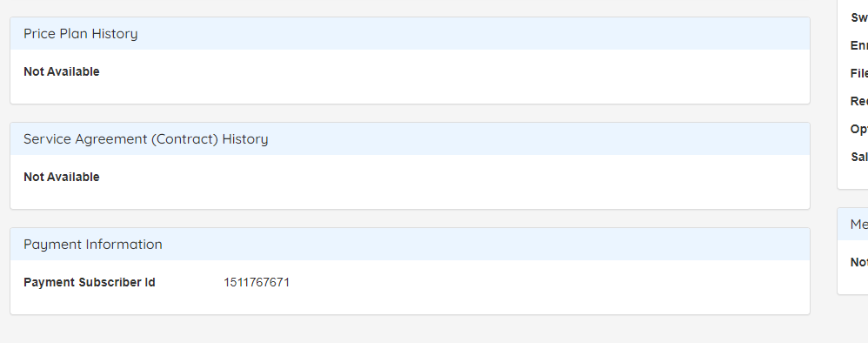Click the truncated 'Opt' label at right
Viewport: 868px width, 343px height.
(859, 129)
